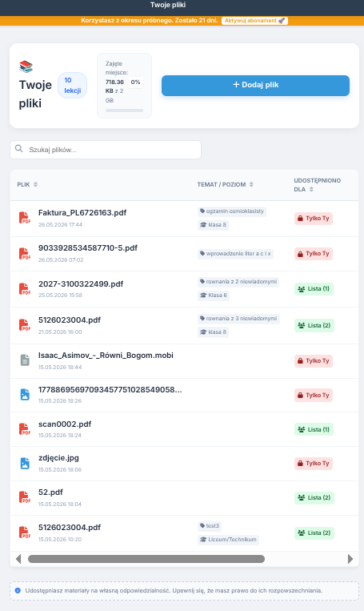
Task: Click Lista (1) badge for scan0002.pdf
Action: click(314, 429)
